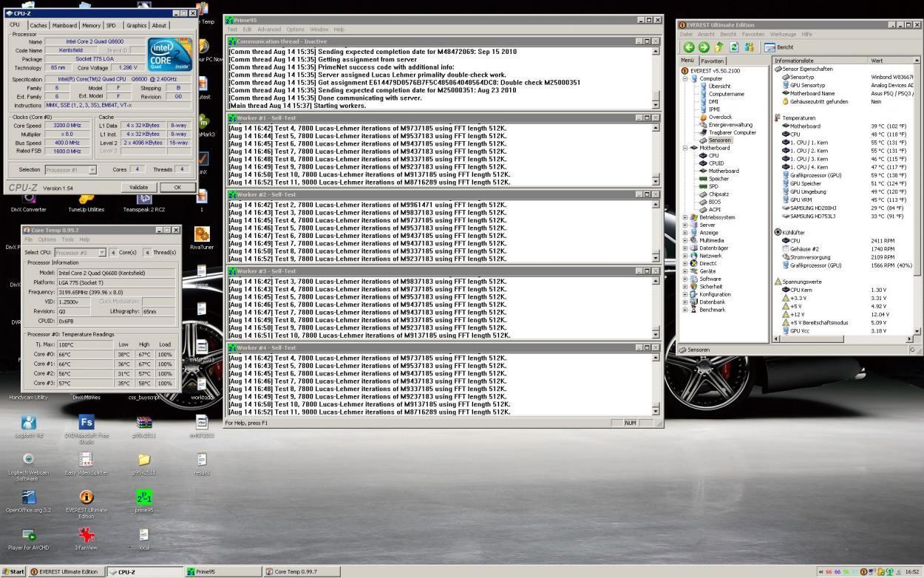Select CPUID under Motherboard in EVEREST tree

coord(716,163)
